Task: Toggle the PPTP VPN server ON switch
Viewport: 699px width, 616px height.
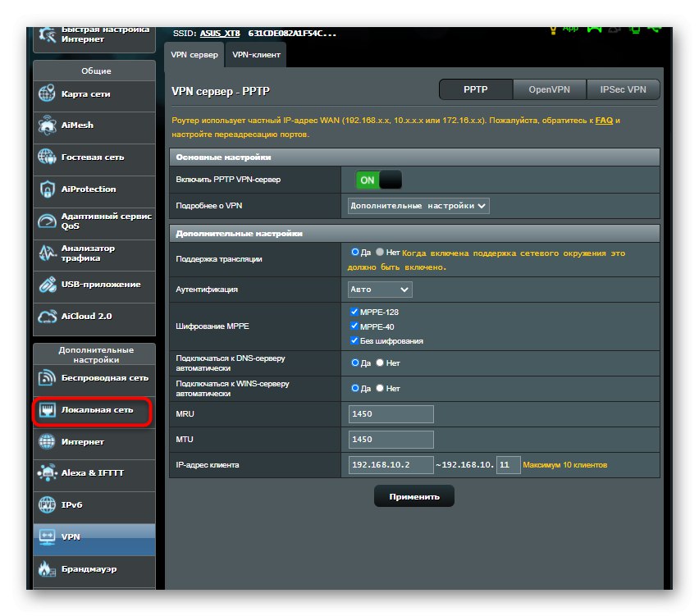Action: pyautogui.click(x=379, y=180)
